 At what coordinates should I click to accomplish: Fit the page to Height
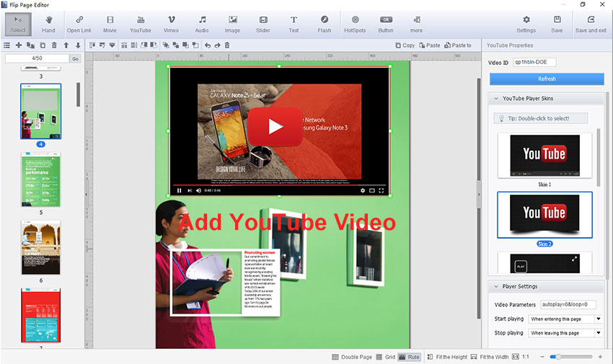coord(447,357)
